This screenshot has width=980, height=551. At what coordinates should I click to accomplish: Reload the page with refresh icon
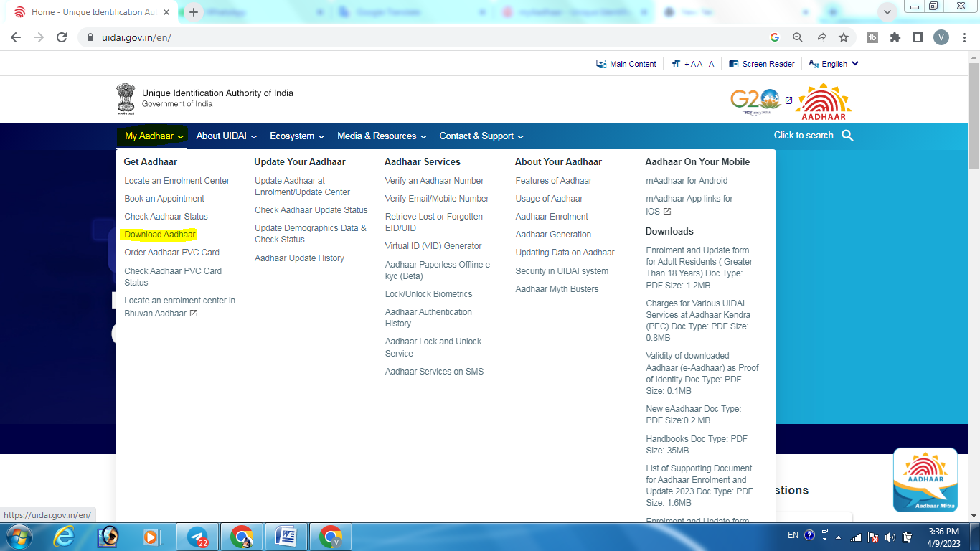[x=62, y=37]
